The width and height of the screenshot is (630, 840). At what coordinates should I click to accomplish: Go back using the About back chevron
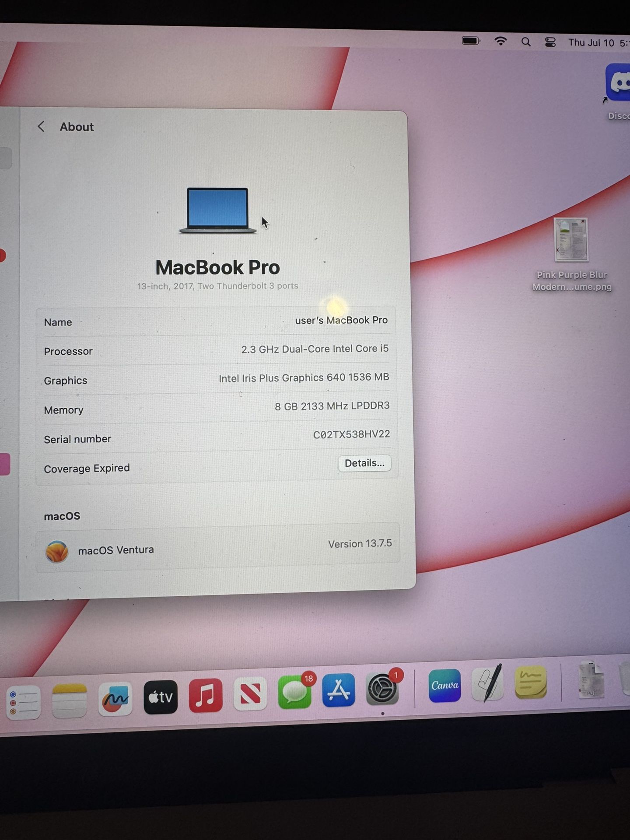click(x=41, y=127)
